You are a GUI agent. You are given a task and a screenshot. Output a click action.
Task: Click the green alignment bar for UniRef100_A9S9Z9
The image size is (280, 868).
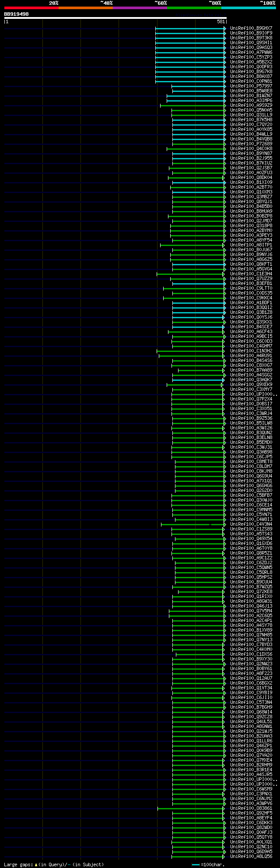coord(193,105)
